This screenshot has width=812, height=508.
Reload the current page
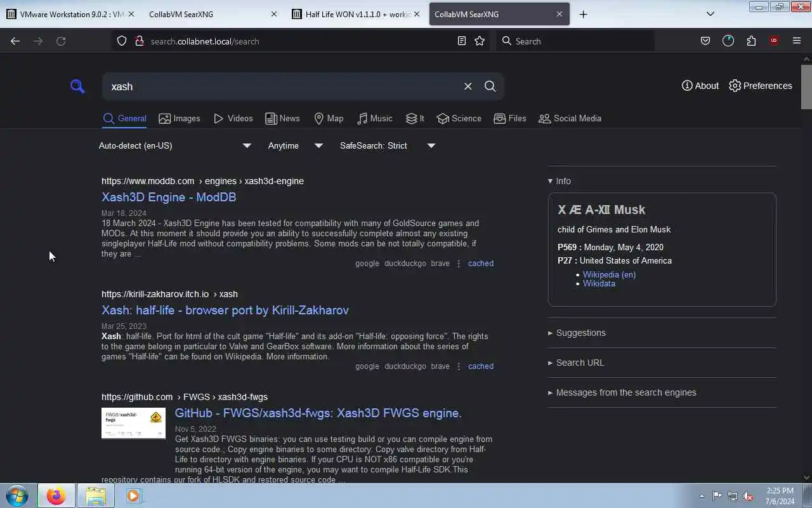61,41
